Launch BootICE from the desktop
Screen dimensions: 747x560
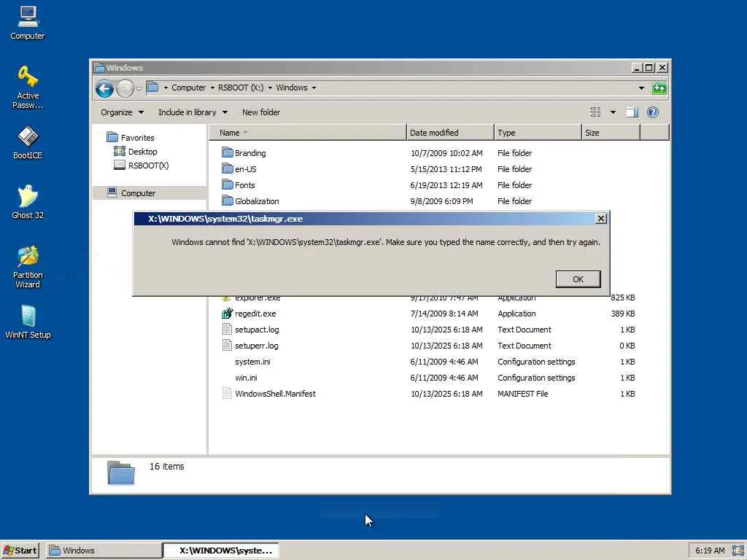click(28, 139)
